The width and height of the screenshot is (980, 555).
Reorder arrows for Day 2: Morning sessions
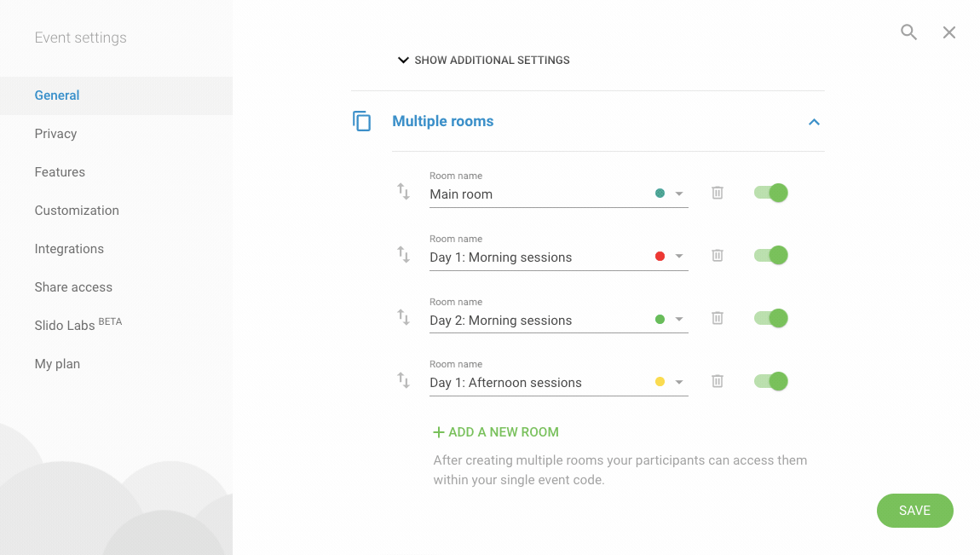coord(404,317)
